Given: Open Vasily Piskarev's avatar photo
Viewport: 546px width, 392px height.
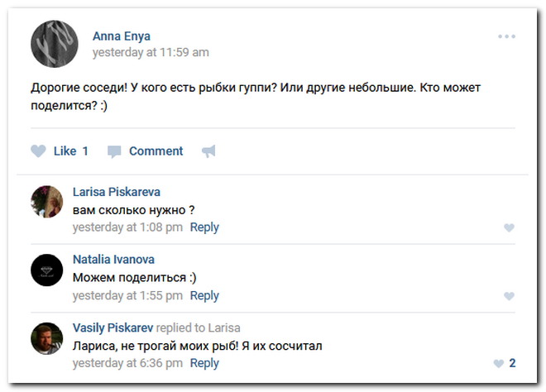Looking at the screenshot, I should point(47,338).
